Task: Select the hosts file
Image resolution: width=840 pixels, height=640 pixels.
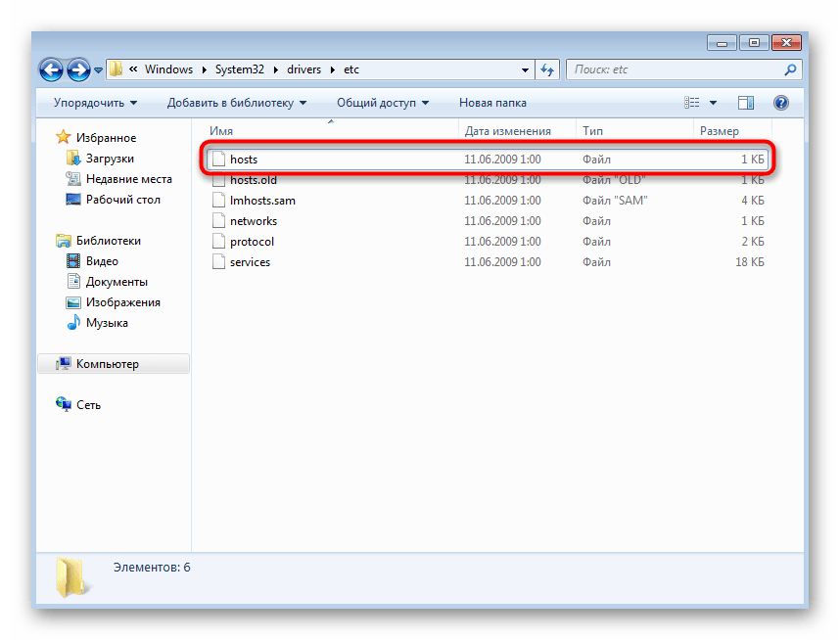Action: pos(244,159)
